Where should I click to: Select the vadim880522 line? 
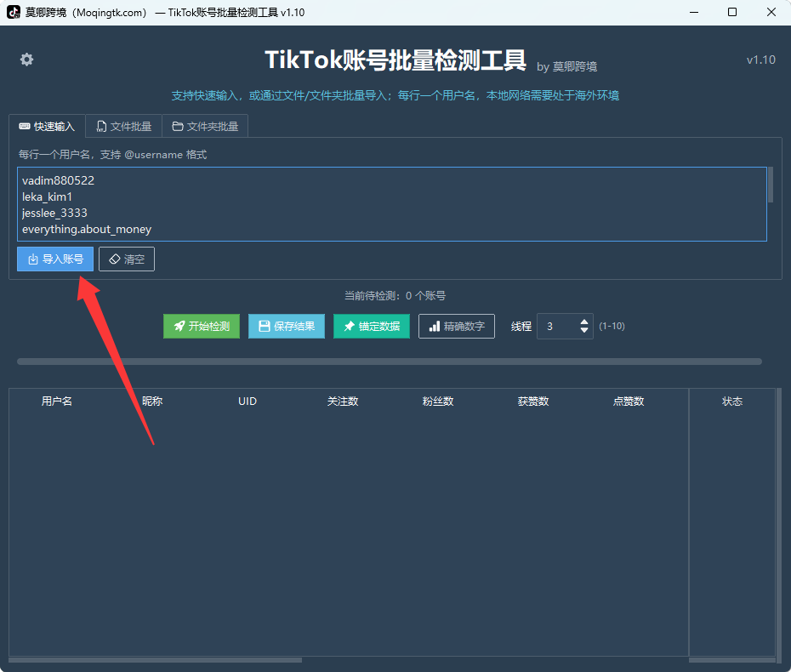58,180
